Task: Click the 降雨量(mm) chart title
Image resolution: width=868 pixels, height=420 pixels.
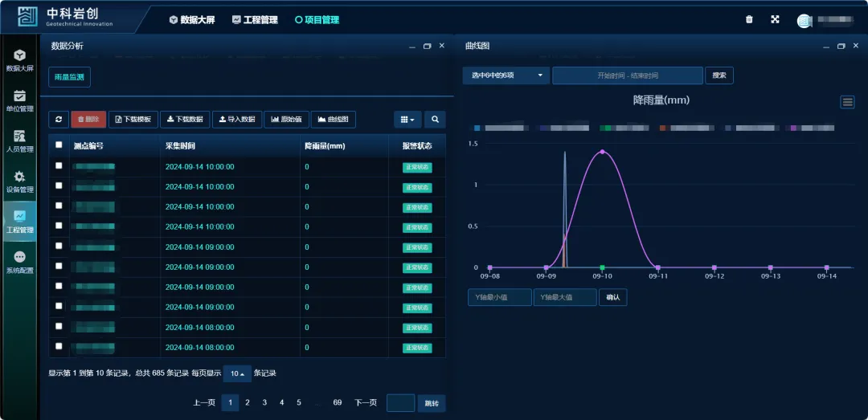Action: (x=661, y=100)
